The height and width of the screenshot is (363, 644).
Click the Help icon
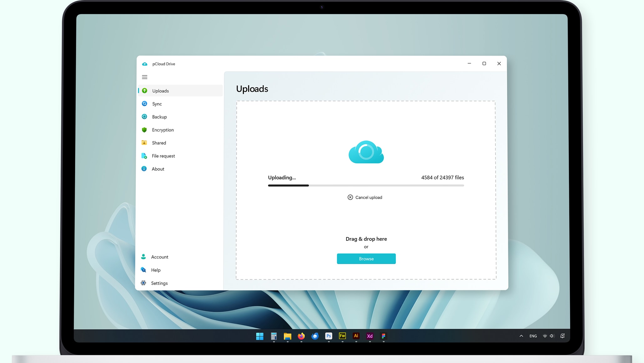tap(143, 270)
